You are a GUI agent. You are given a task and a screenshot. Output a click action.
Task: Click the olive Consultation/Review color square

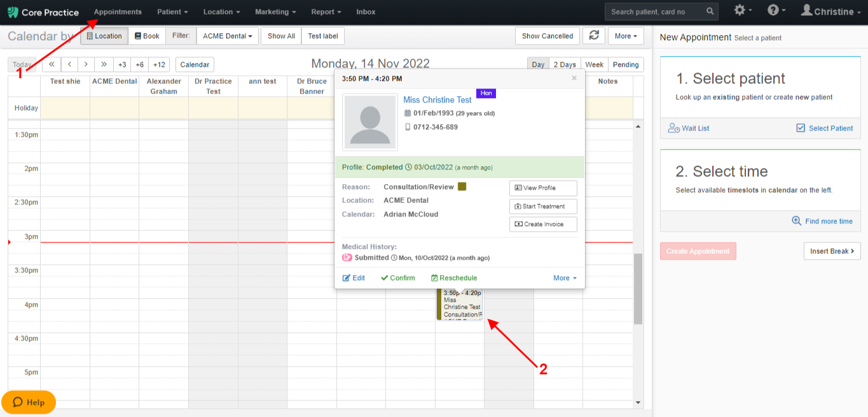[x=462, y=187]
